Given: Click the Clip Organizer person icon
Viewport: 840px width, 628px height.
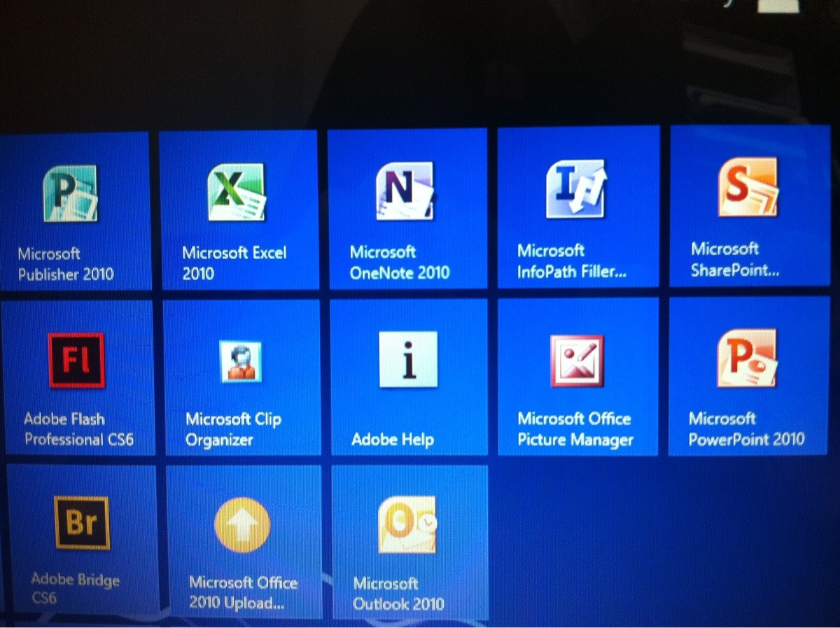Looking at the screenshot, I should (x=241, y=361).
